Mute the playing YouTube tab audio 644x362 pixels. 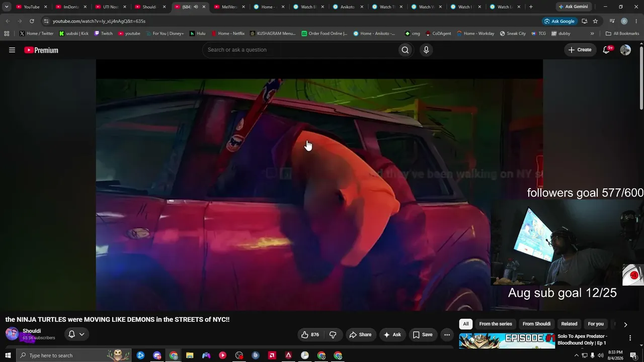pos(196,7)
